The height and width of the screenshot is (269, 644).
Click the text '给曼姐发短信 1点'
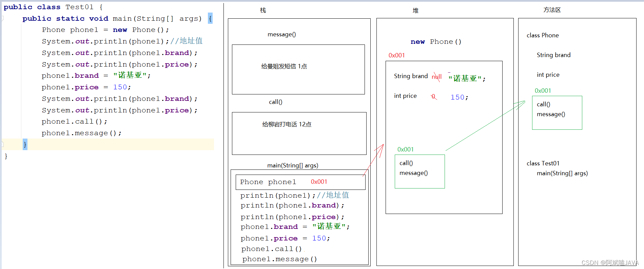click(284, 66)
